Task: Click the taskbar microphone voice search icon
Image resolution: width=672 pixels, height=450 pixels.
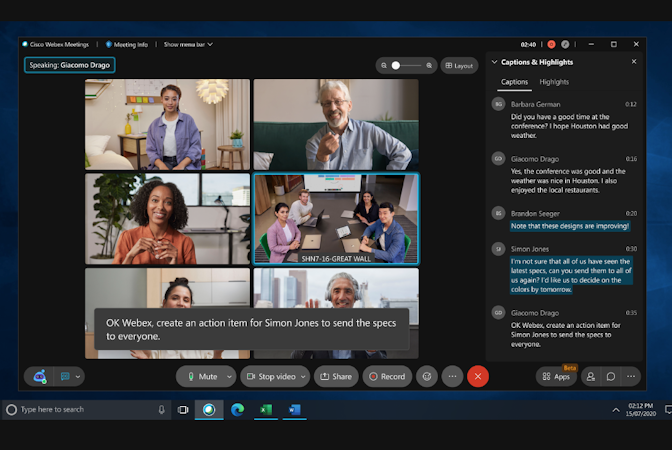Action: (162, 410)
